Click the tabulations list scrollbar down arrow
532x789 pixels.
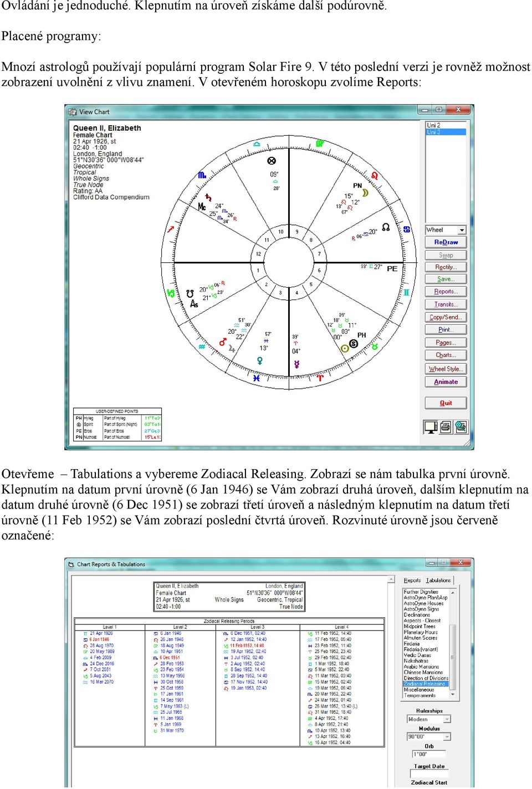[453, 694]
